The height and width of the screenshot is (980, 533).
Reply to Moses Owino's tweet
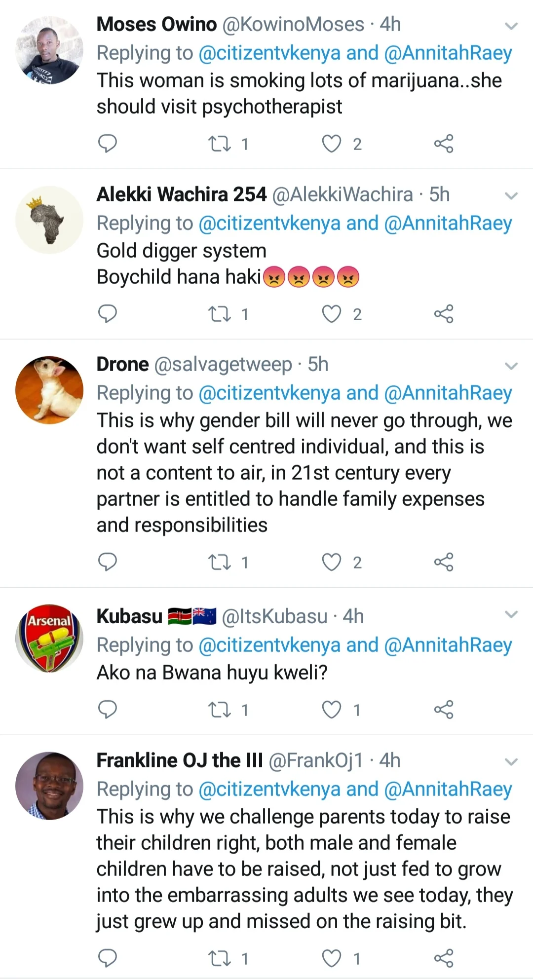(108, 144)
